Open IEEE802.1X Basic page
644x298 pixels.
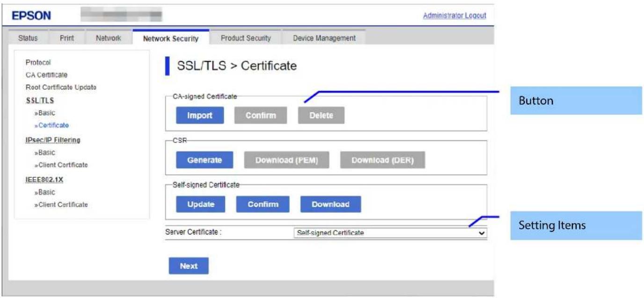coord(44,192)
